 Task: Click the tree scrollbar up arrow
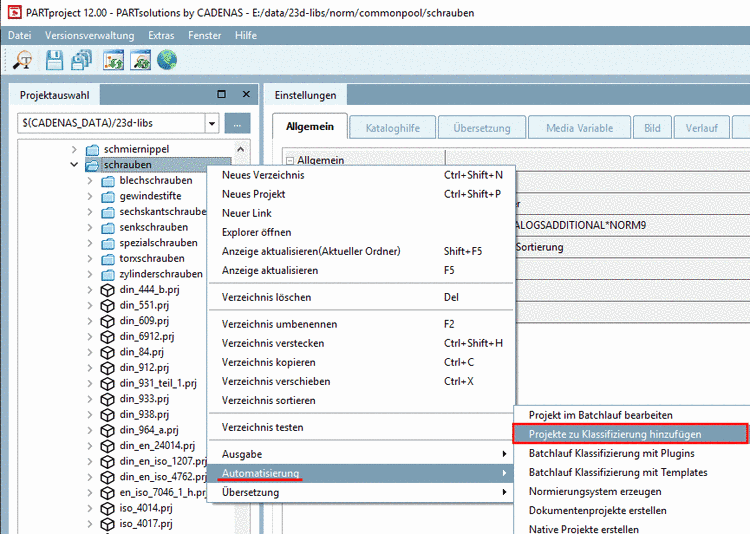click(x=241, y=149)
